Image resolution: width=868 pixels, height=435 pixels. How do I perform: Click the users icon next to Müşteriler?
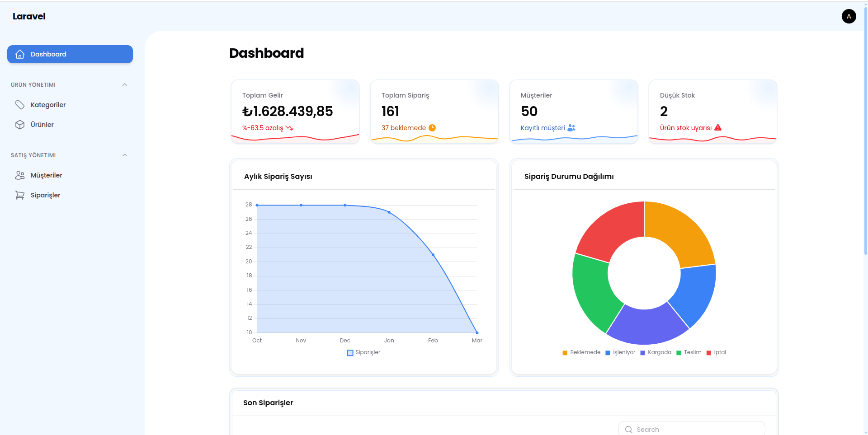click(x=20, y=175)
